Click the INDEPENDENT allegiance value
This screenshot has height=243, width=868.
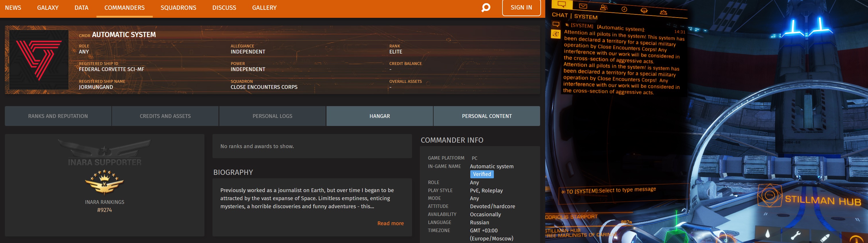click(248, 52)
